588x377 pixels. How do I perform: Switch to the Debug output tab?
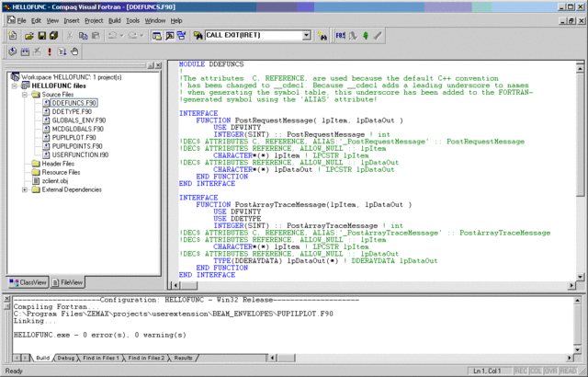(65, 358)
